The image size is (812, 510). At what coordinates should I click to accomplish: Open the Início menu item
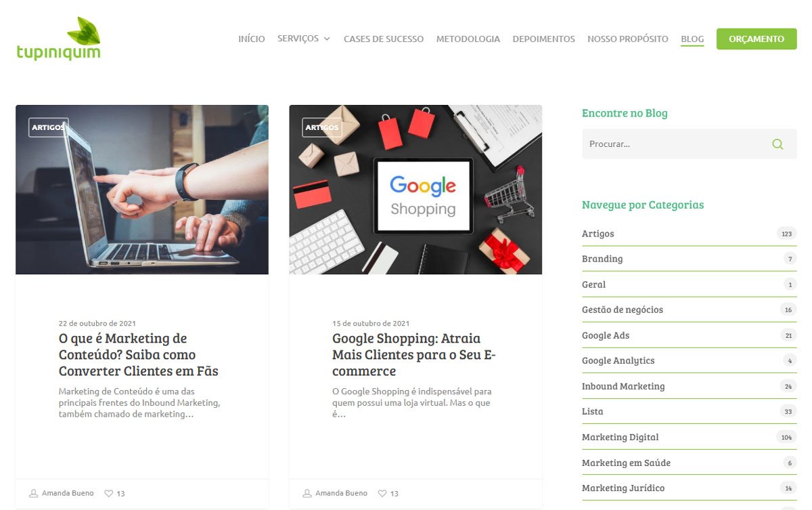click(x=252, y=39)
